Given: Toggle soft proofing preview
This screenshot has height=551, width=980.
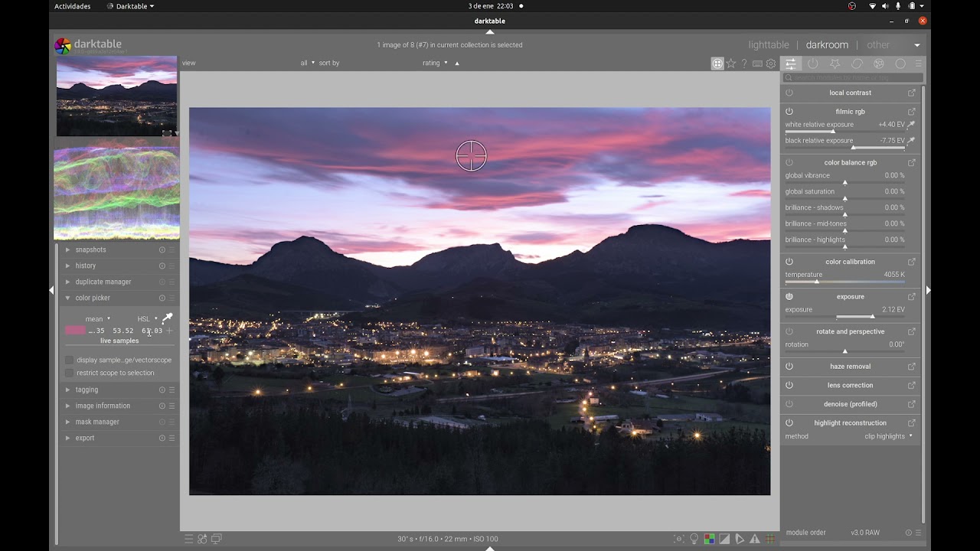Looking at the screenshot, I should (x=740, y=539).
